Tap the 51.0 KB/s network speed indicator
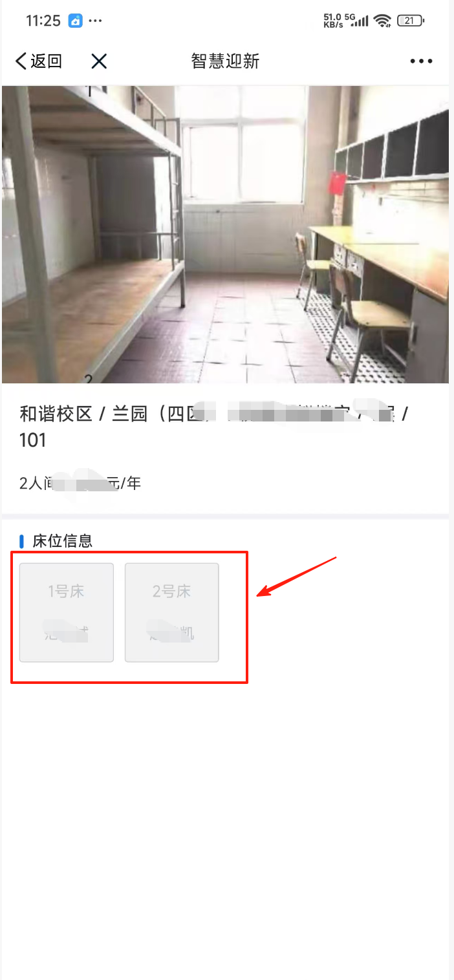The height and width of the screenshot is (980, 454). (x=332, y=21)
